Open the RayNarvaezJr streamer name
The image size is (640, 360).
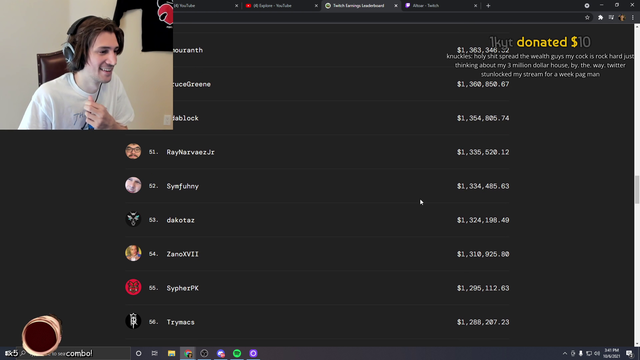pyautogui.click(x=190, y=152)
